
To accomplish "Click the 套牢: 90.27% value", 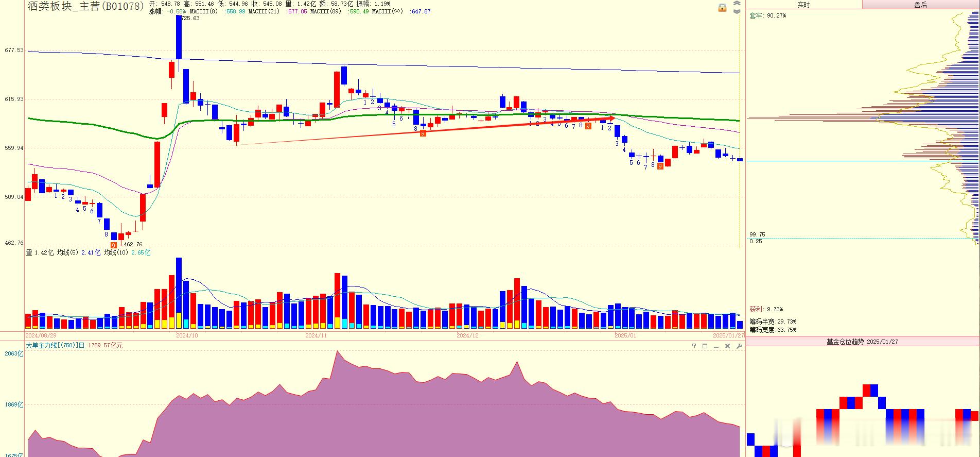I will coord(767,16).
